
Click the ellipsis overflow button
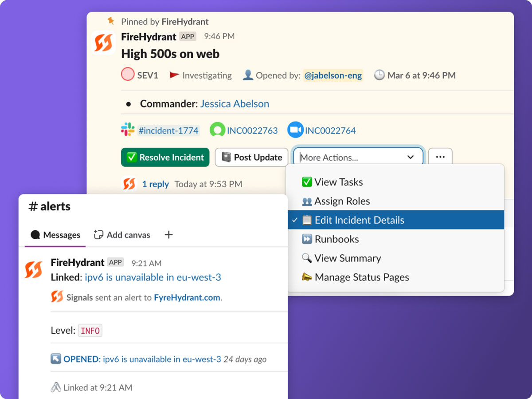point(440,157)
